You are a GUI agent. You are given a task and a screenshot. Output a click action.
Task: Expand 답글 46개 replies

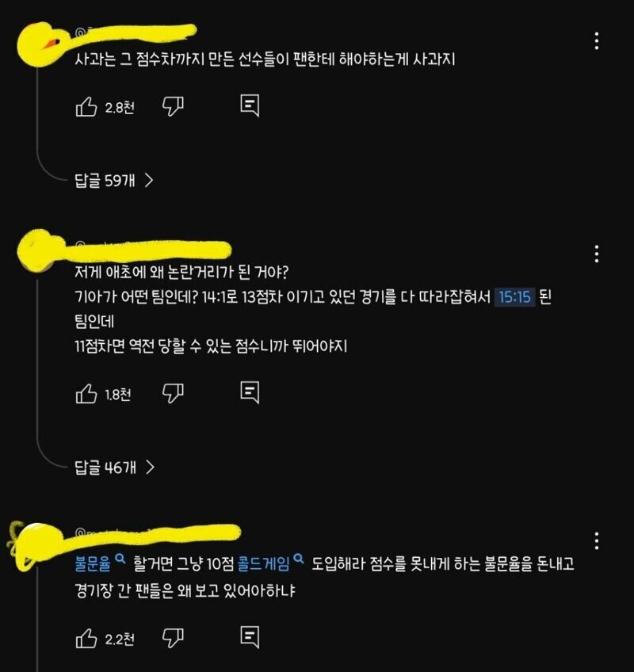tap(114, 467)
